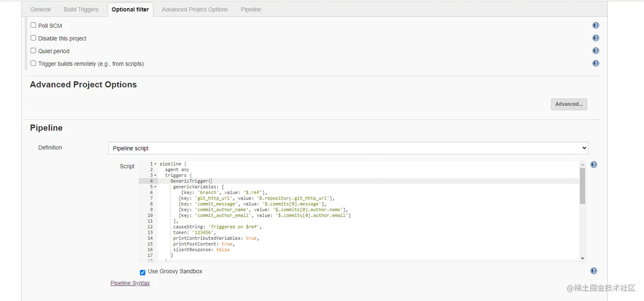Switch to the Build Triggers tab
This screenshot has width=644, height=301.
[x=81, y=9]
